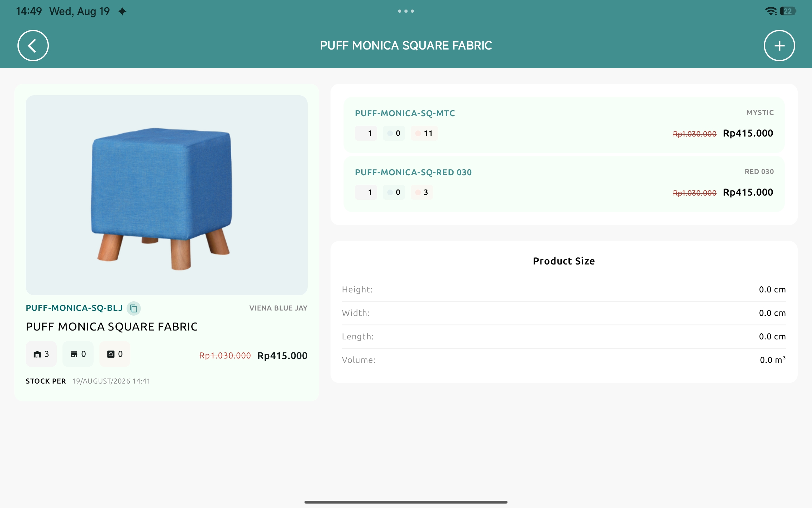Viewport: 812px width, 508px height.
Task: Tap the Volume row value 0.0 m³
Action: (x=773, y=360)
